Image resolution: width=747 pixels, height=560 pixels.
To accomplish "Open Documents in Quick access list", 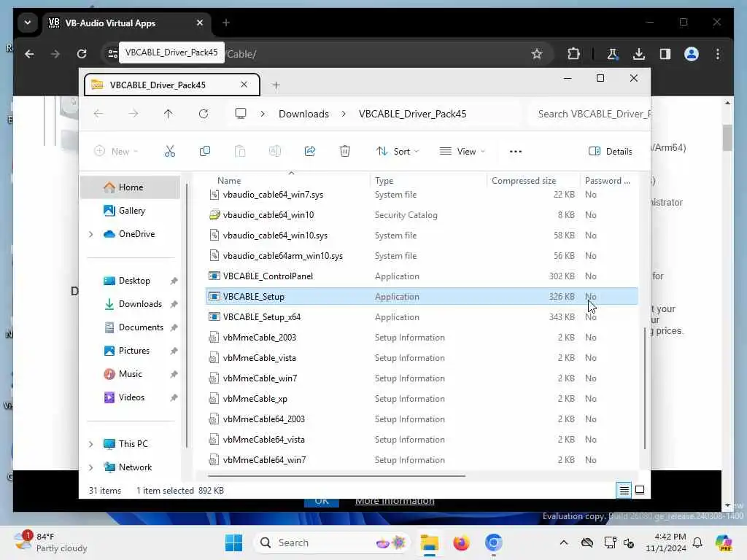I will pyautogui.click(x=141, y=327).
